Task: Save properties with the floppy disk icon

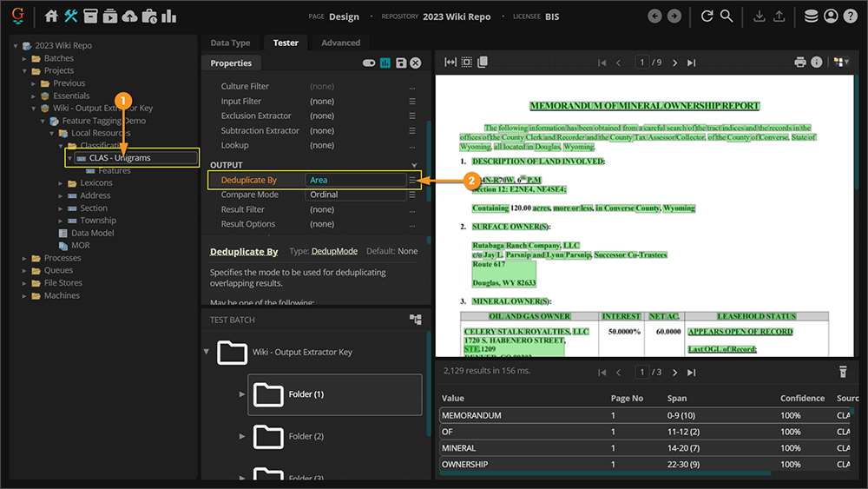Action: click(400, 63)
